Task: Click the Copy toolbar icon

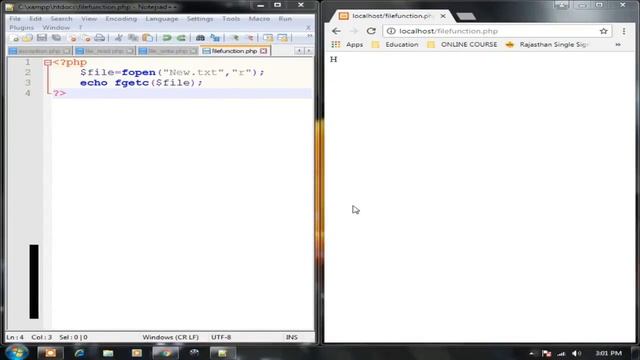Action: tap(133, 38)
